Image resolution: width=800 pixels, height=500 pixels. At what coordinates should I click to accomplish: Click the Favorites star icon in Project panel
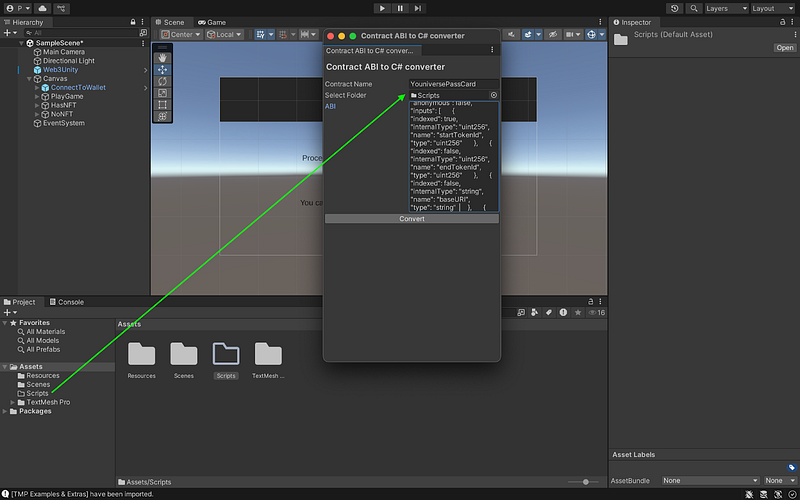pyautogui.click(x=578, y=313)
